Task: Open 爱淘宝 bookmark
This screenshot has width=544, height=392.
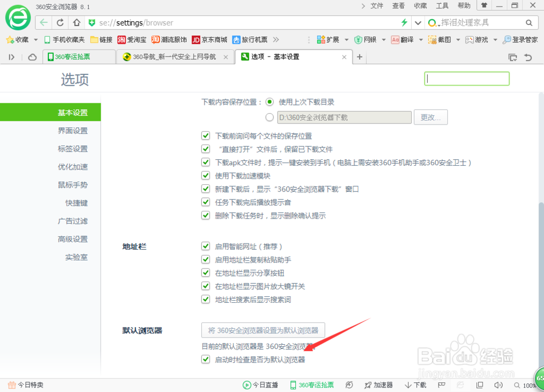Action: 132,40
